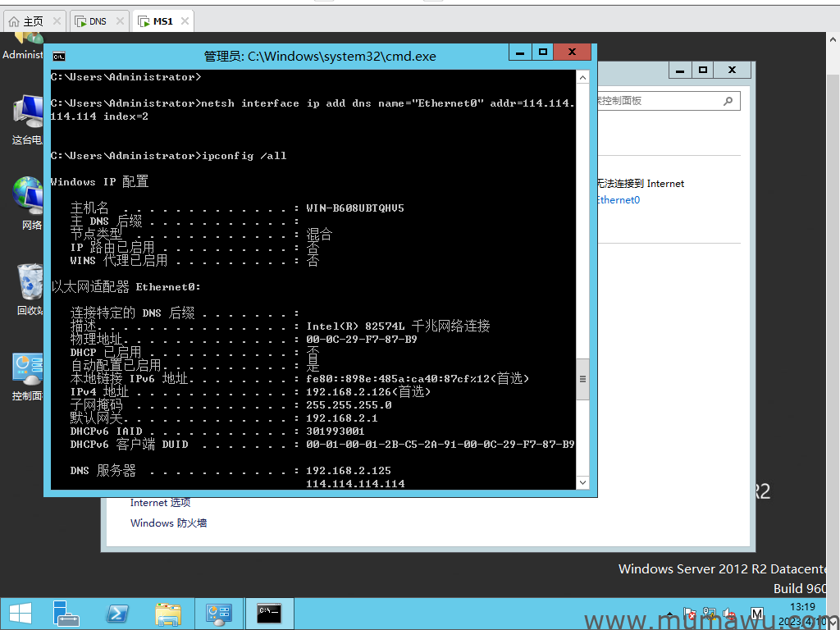Open the Internet 选项 link
This screenshot has height=630, width=840.
160,503
